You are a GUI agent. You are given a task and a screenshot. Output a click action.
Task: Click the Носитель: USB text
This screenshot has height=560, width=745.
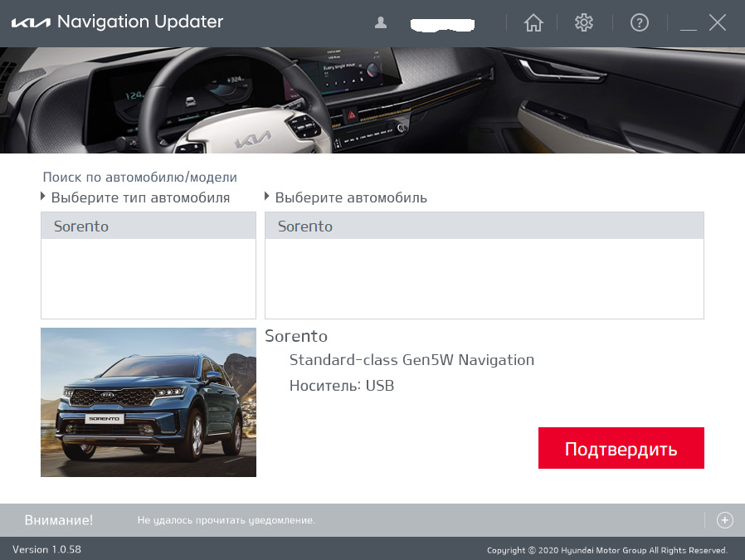pyautogui.click(x=342, y=386)
